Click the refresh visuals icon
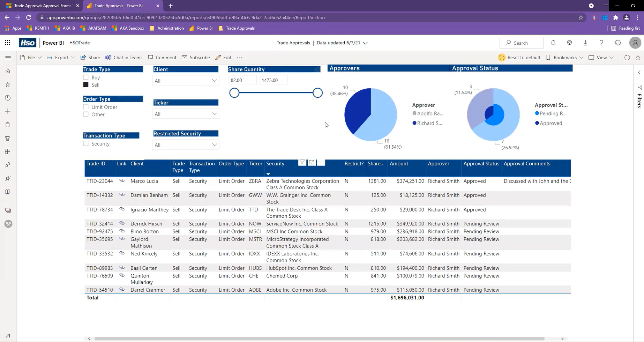The image size is (644, 342). pyautogui.click(x=627, y=58)
